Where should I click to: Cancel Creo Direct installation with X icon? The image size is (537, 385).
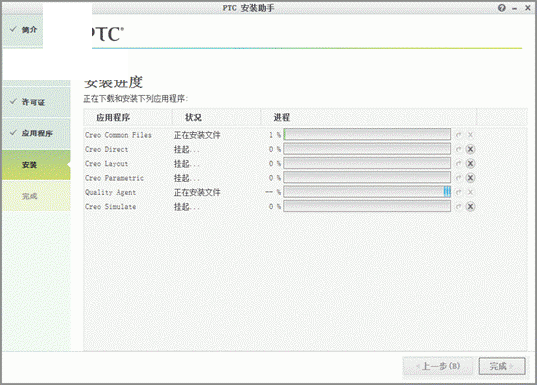tap(470, 149)
